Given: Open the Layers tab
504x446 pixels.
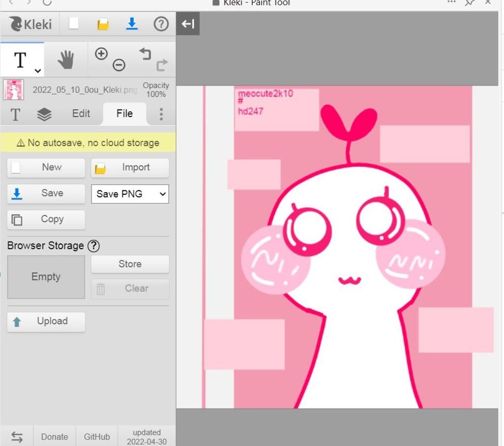Looking at the screenshot, I should coord(44,114).
